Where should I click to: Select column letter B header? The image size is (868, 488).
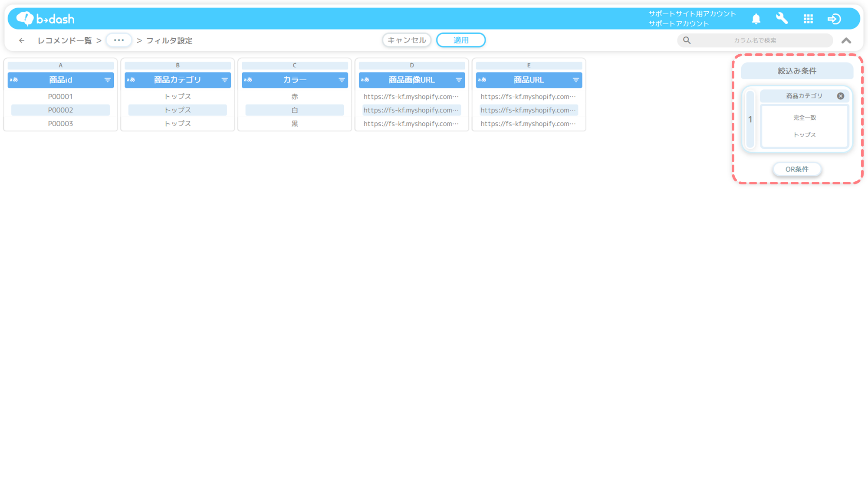(178, 66)
